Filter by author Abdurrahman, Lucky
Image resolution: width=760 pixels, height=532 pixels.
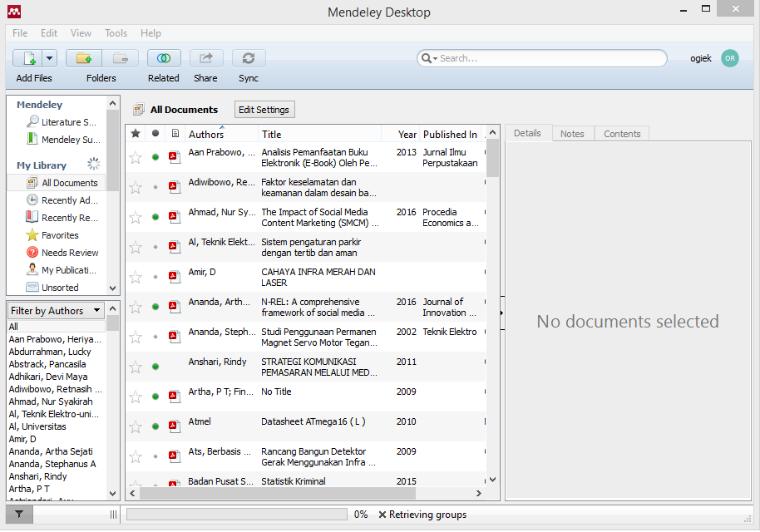(x=50, y=352)
